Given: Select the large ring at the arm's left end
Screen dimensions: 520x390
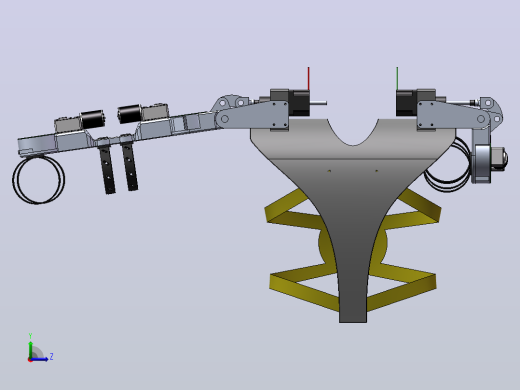Looking at the screenshot, I should (x=38, y=179).
